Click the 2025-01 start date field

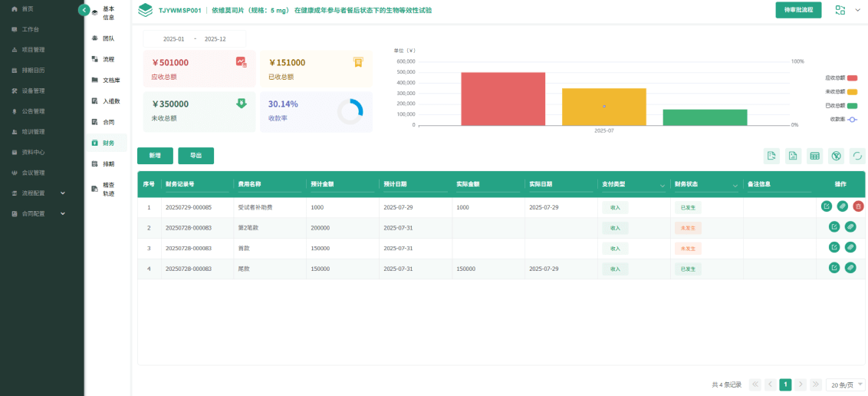click(174, 39)
